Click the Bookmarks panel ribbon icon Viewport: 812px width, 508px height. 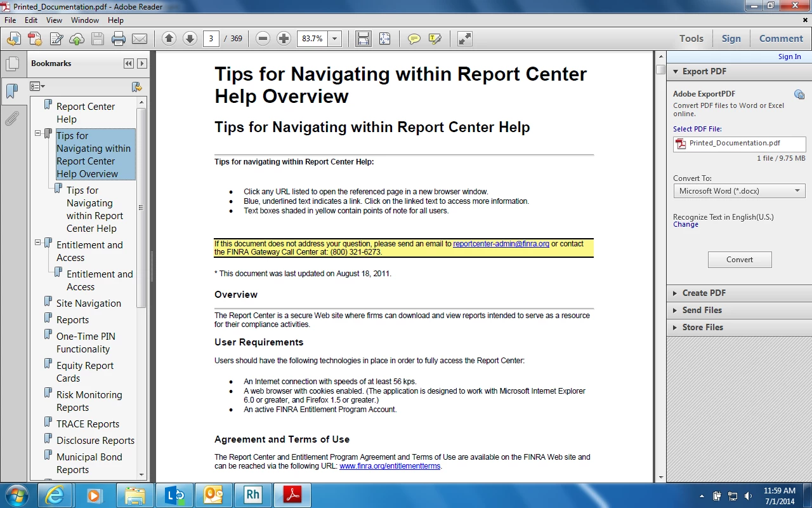12,91
